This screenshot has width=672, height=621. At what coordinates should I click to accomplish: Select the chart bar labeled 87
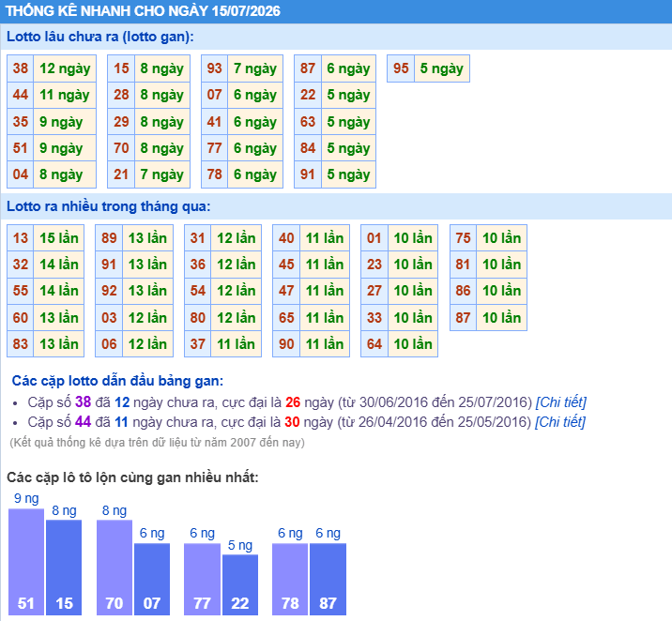pos(328,579)
